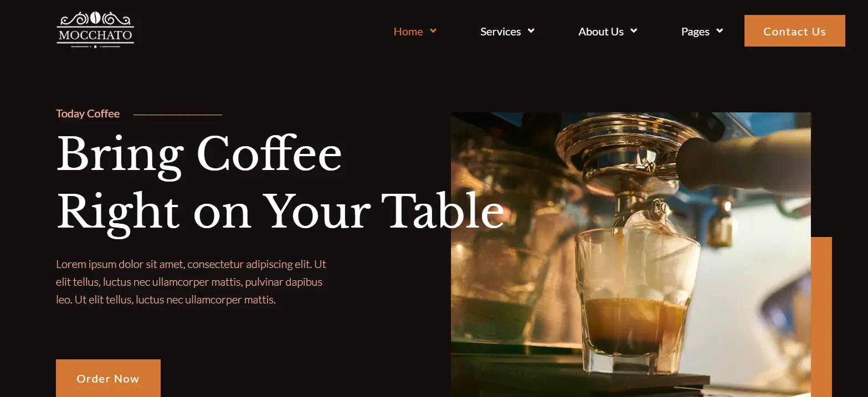Open the Services menu item
This screenshot has width=868, height=397.
[x=501, y=32]
